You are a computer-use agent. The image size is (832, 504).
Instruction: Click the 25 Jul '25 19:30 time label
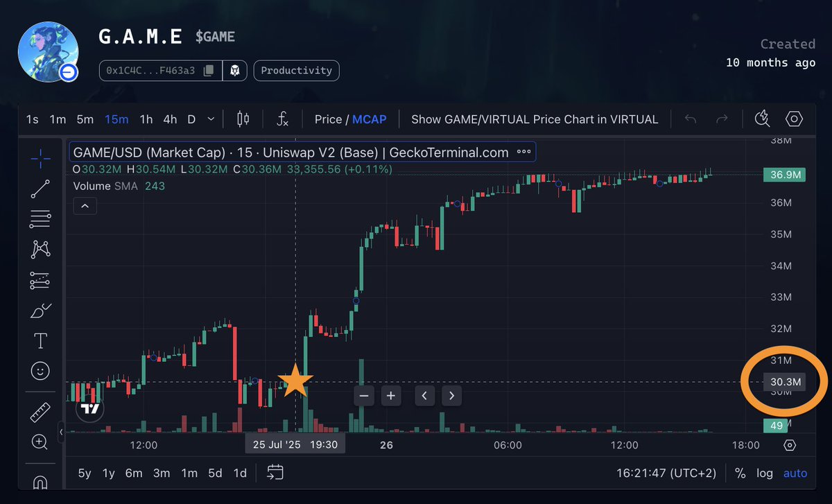295,444
